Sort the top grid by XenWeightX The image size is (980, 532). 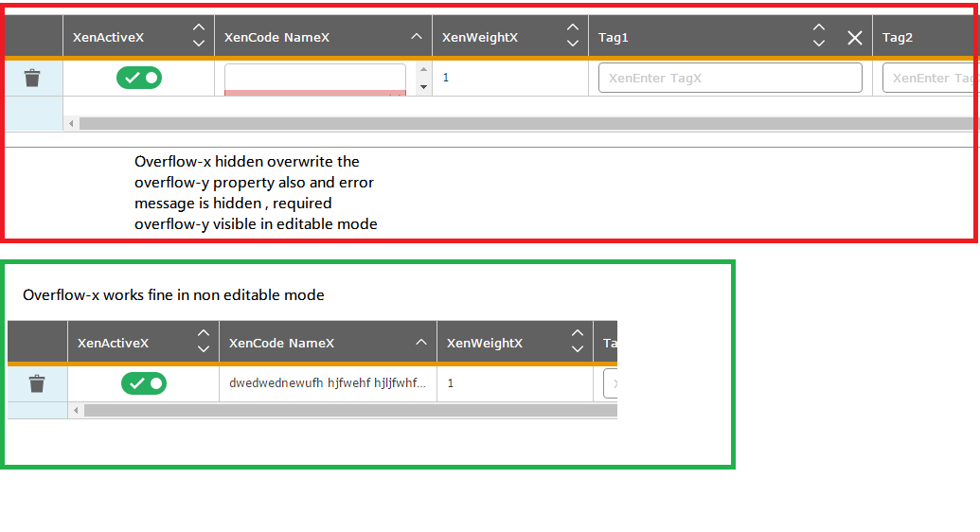point(573,36)
